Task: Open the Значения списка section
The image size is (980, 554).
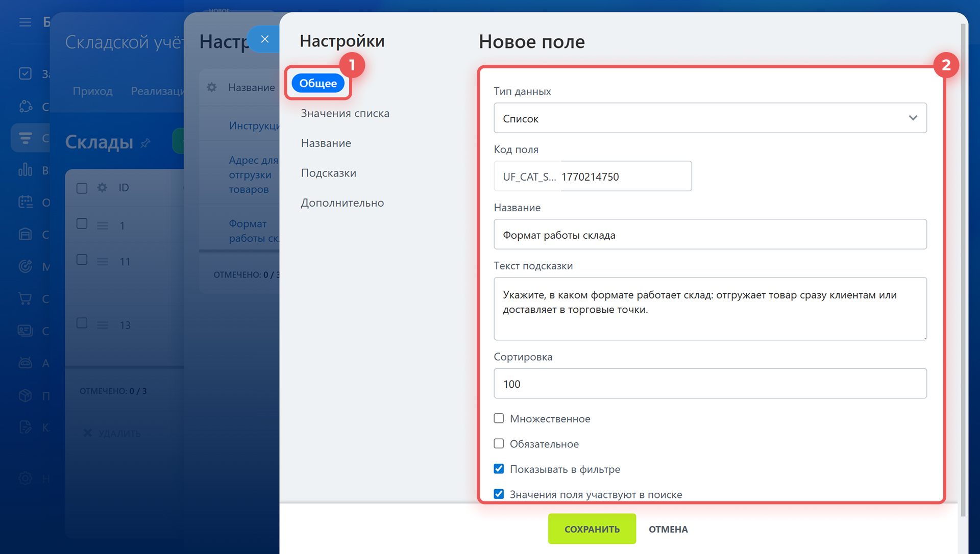Action: (x=345, y=113)
